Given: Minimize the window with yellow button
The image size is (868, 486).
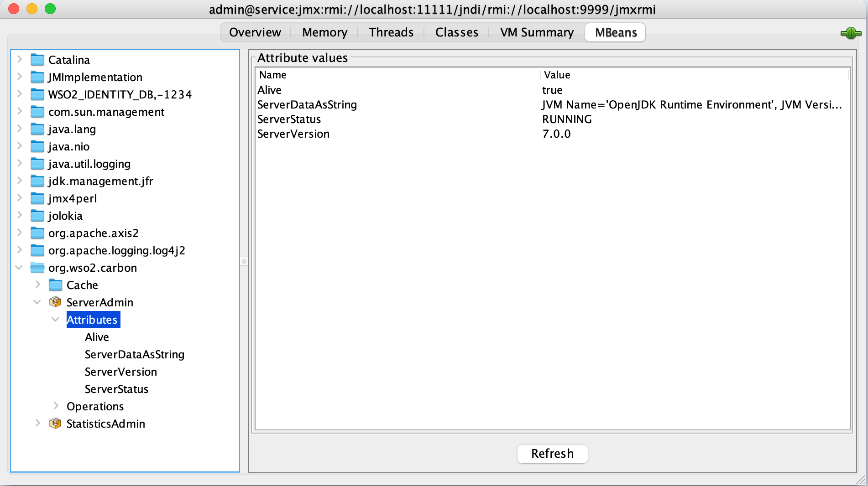Looking at the screenshot, I should (x=32, y=9).
